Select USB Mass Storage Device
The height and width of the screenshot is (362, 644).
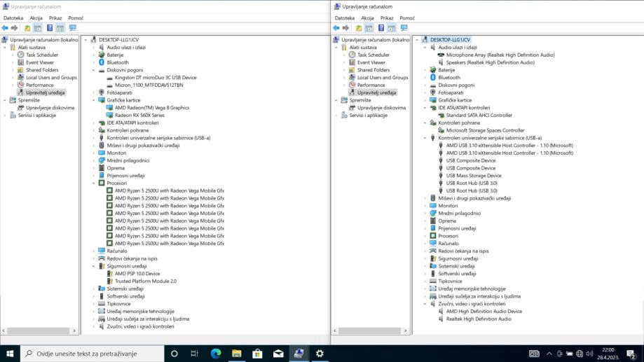[474, 176]
